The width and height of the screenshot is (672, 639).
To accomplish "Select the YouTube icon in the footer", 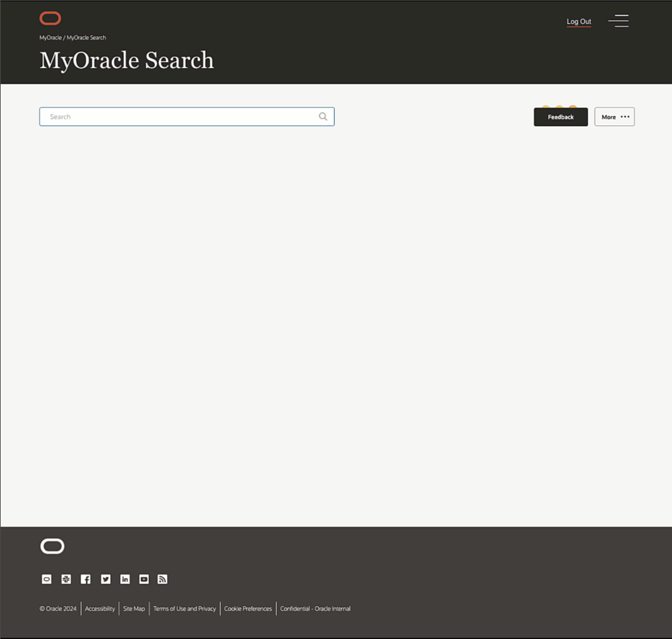I will pos(143,579).
